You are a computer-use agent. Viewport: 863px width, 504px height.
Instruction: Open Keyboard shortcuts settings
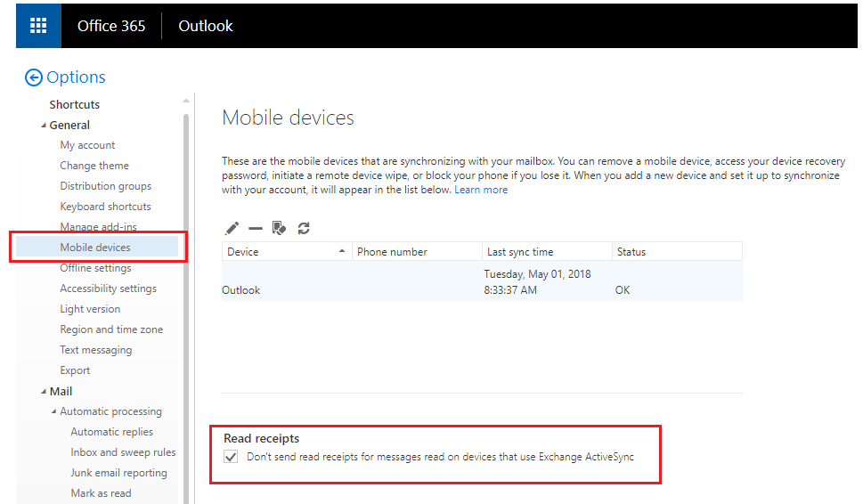(105, 207)
